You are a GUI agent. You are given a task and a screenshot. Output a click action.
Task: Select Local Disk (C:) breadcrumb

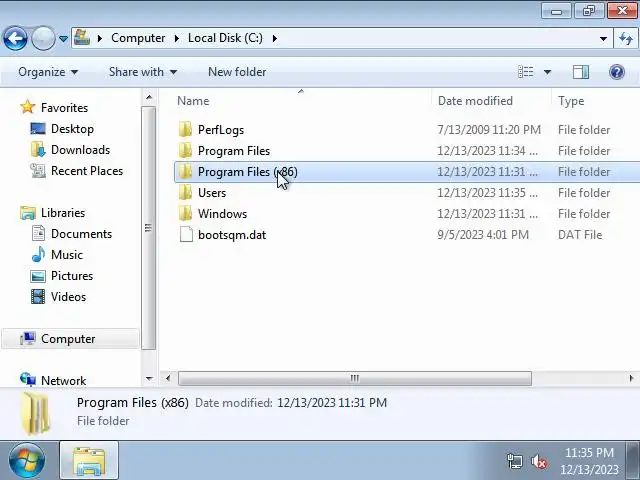tap(225, 38)
